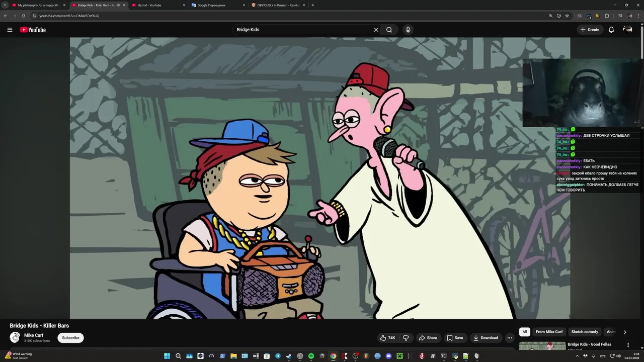This screenshot has height=362, width=644.
Task: Open the Chrome extensions puzzle icon
Action: coord(607,16)
